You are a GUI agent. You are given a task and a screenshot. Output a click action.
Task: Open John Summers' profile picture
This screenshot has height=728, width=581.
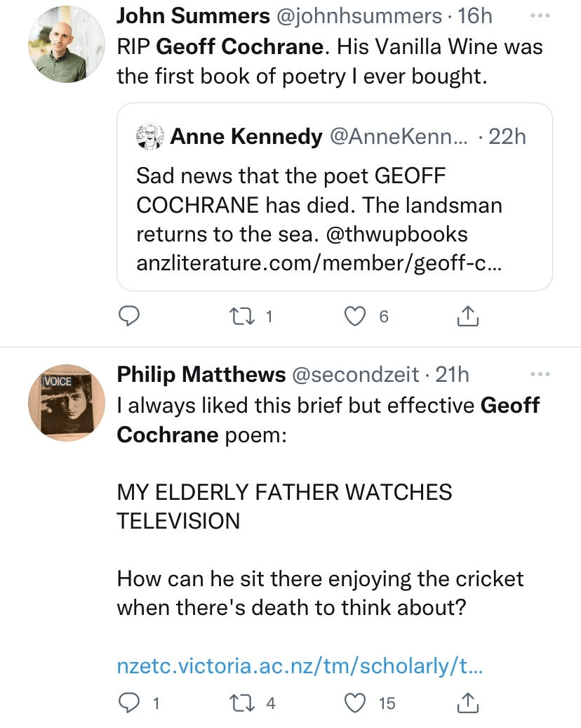(x=67, y=45)
